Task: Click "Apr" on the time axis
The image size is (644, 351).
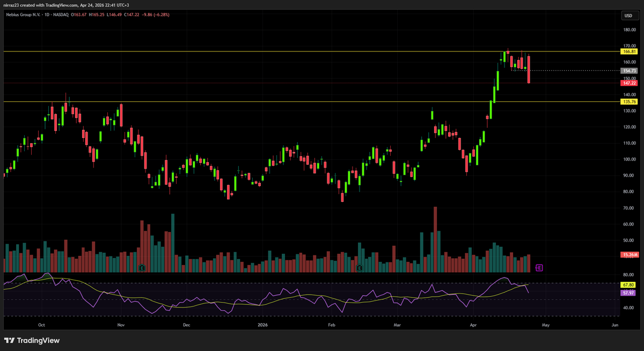Action: pyautogui.click(x=473, y=325)
